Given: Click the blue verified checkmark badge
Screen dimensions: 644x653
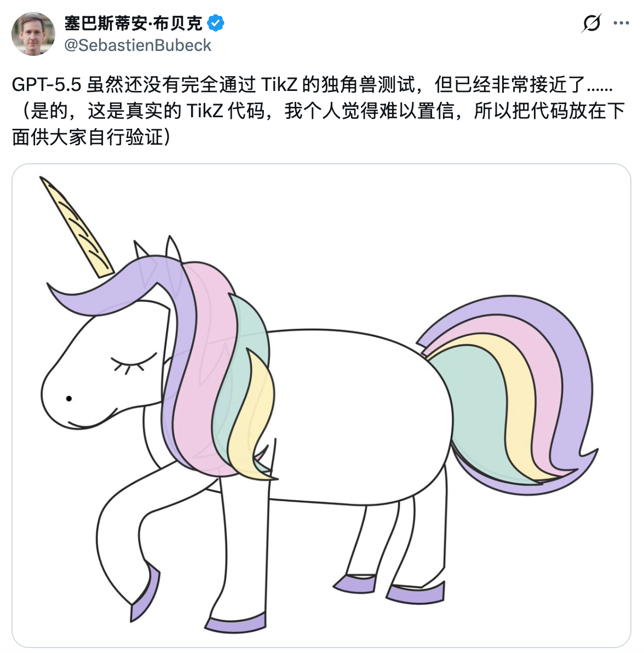Looking at the screenshot, I should click(216, 24).
